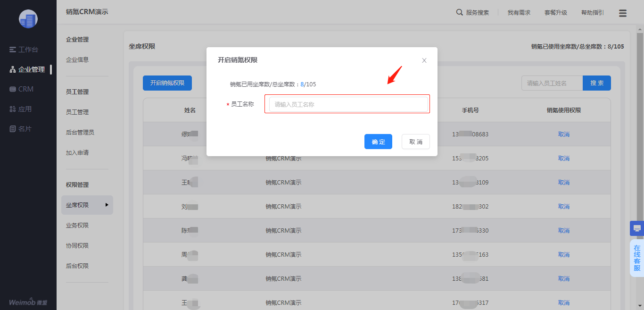The width and height of the screenshot is (644, 310).
Task: Click the 销氪CRM演示 header title
Action: (x=87, y=12)
